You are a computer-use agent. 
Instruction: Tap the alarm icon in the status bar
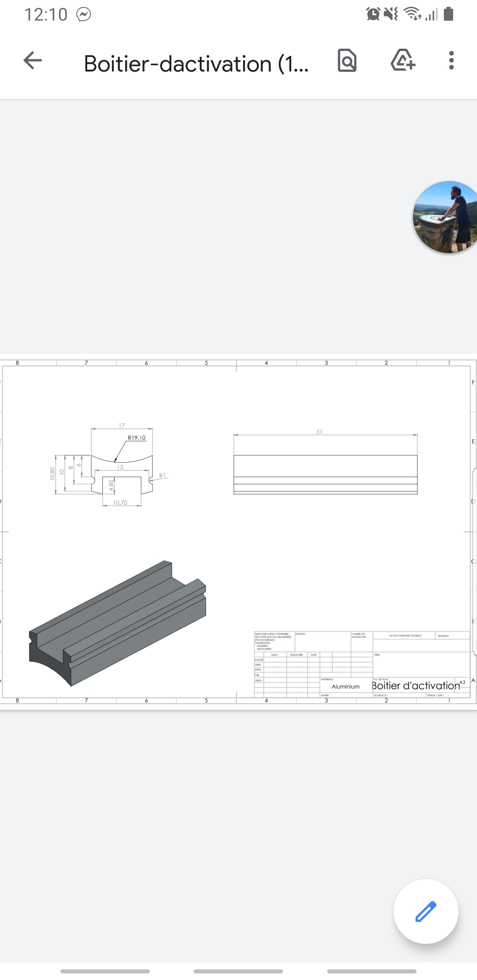click(373, 15)
